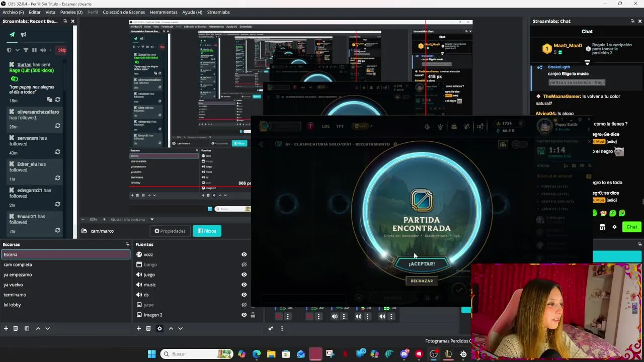
Task: Expand the chevron beside the shield icon
Action: [x=18, y=50]
